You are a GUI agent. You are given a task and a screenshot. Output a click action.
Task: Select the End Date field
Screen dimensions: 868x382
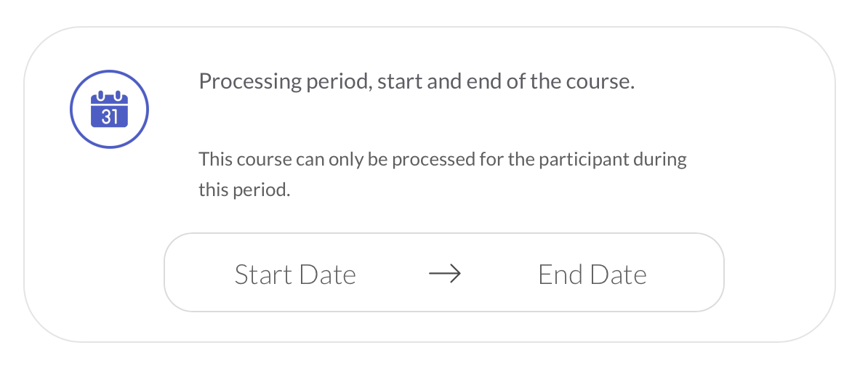click(x=592, y=275)
